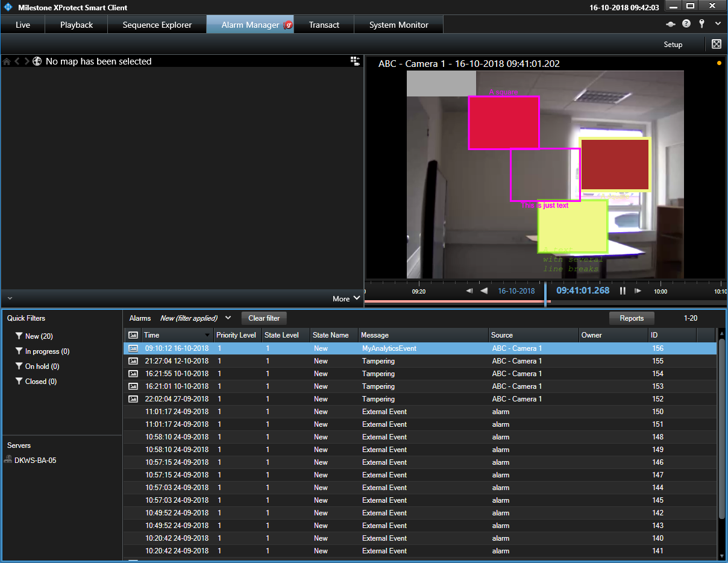Expand the More menu on map pane
The image size is (728, 563).
tap(347, 298)
